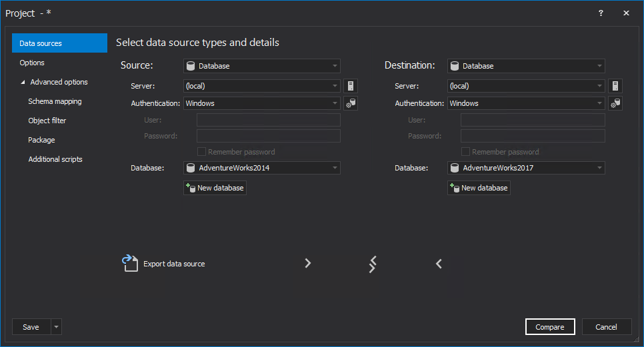Open the destination Authentication dropdown
This screenshot has width=644, height=347.
pyautogui.click(x=599, y=103)
